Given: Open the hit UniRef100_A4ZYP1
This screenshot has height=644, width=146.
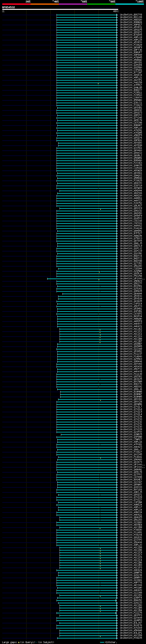Looking at the screenshot, I should [131, 80].
